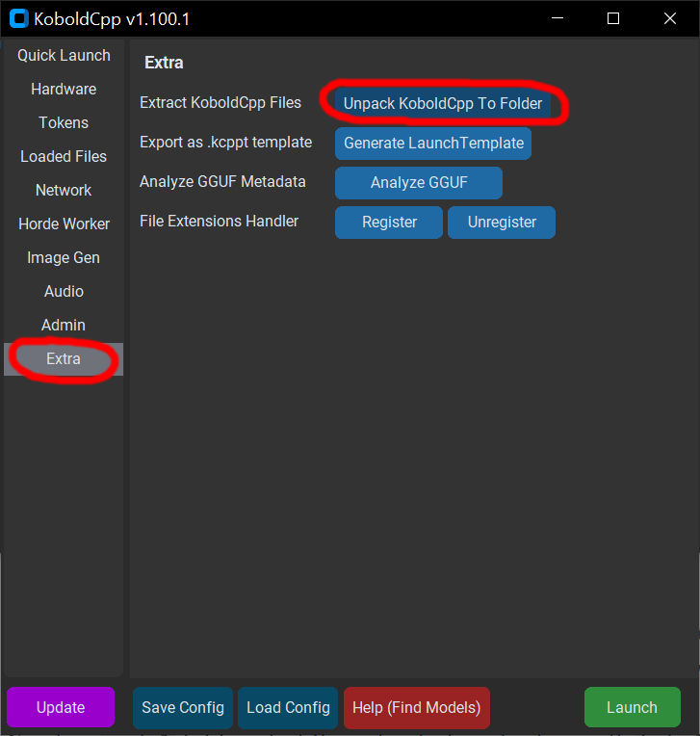Unregister the file extensions handler
Viewport: 700px width, 736px height.
pyautogui.click(x=502, y=222)
